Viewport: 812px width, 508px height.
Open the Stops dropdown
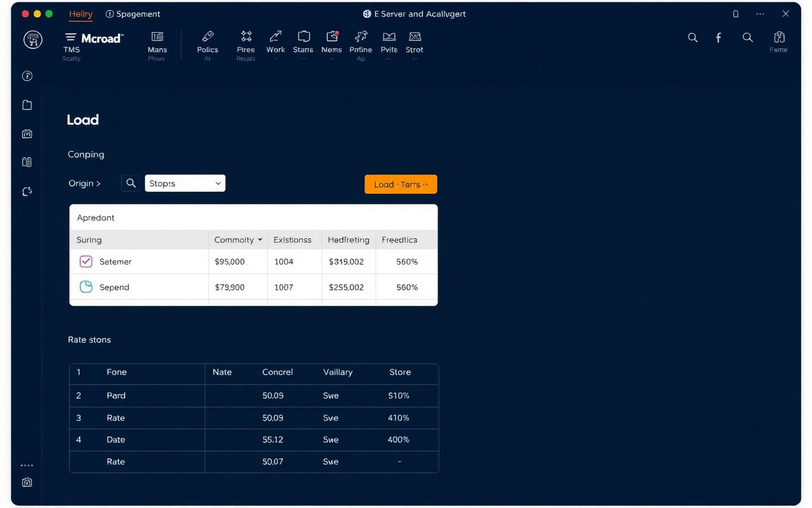click(185, 183)
